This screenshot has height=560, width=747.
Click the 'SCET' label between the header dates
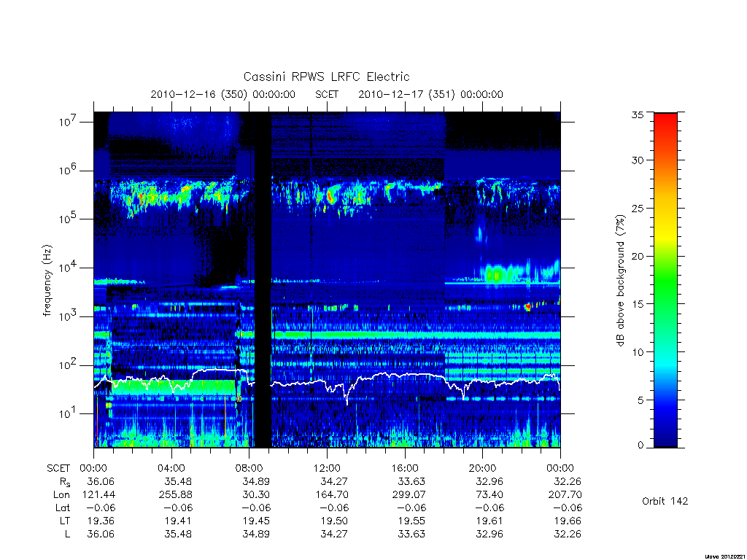pyautogui.click(x=327, y=94)
